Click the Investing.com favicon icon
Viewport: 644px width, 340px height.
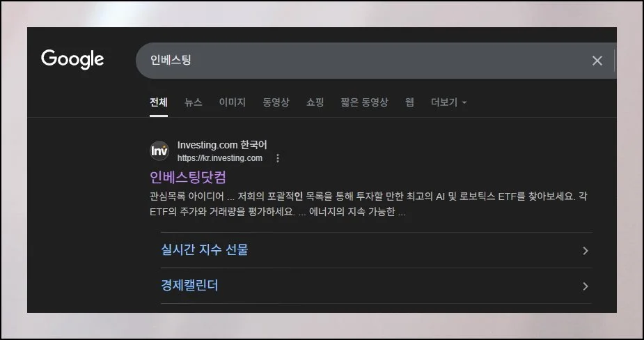coord(159,150)
